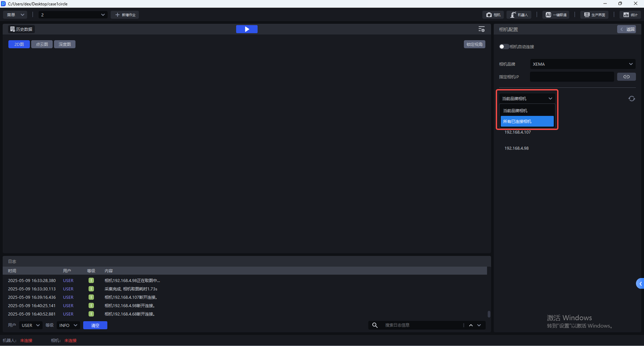Click the clear log (清空) button

[95, 325]
